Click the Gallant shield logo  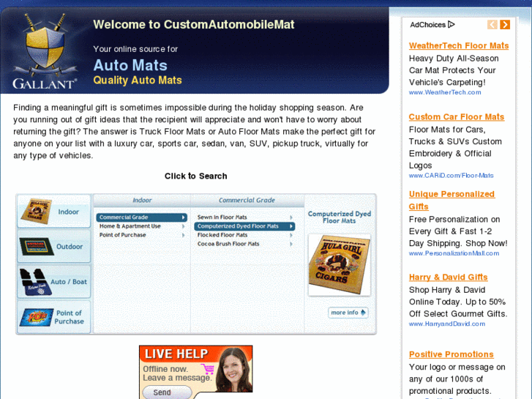point(45,51)
